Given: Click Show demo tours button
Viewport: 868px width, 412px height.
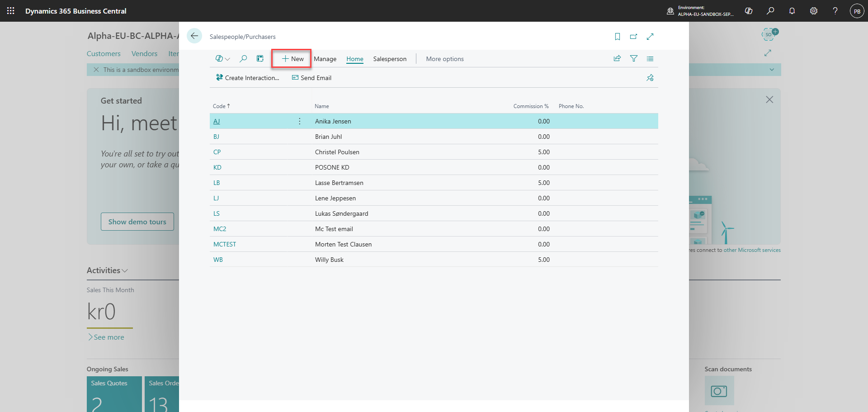Looking at the screenshot, I should coord(137,222).
